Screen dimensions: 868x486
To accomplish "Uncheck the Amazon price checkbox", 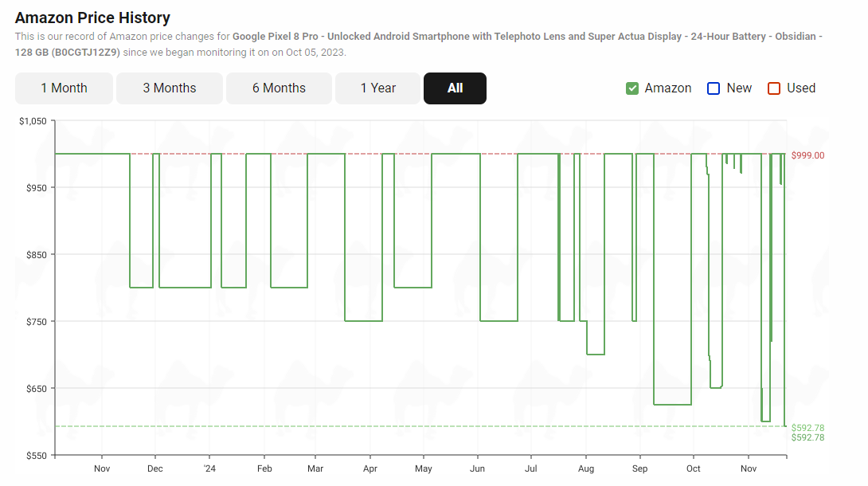I will 632,88.
